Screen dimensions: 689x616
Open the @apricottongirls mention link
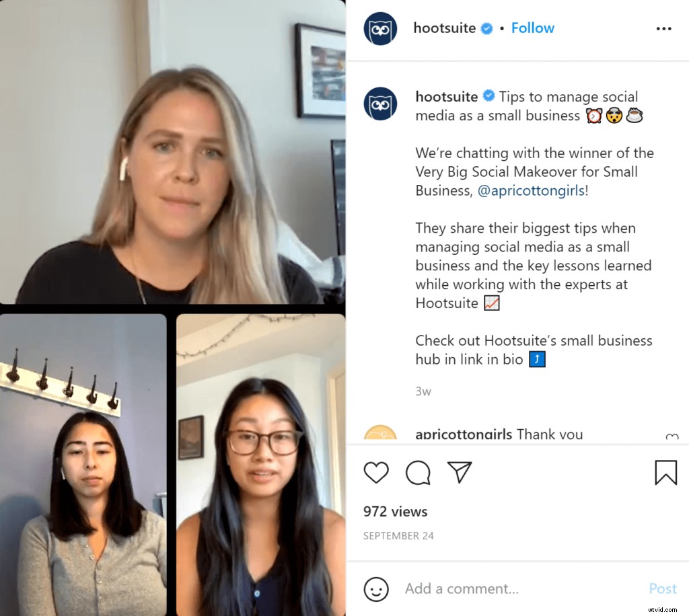point(531,190)
